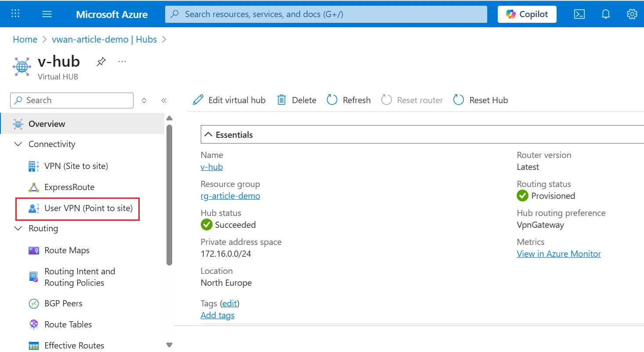This screenshot has height=352, width=644.
Task: Click the Overview globe icon in sidebar
Action: [18, 124]
